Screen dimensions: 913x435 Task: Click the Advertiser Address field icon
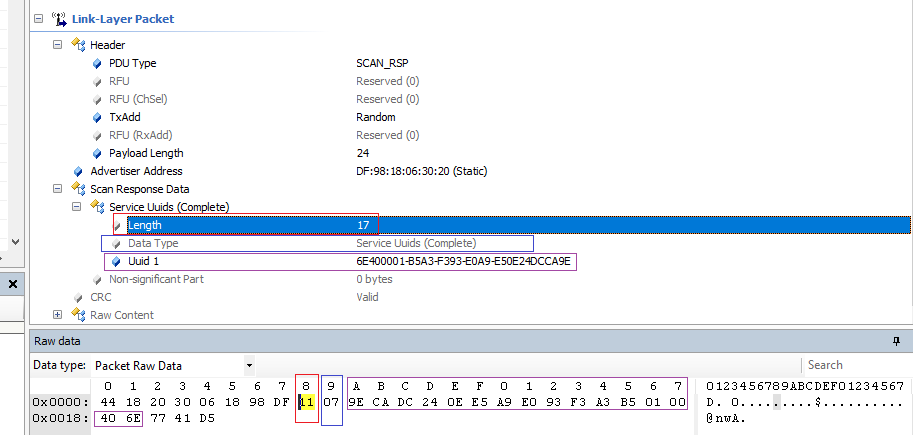pos(78,171)
